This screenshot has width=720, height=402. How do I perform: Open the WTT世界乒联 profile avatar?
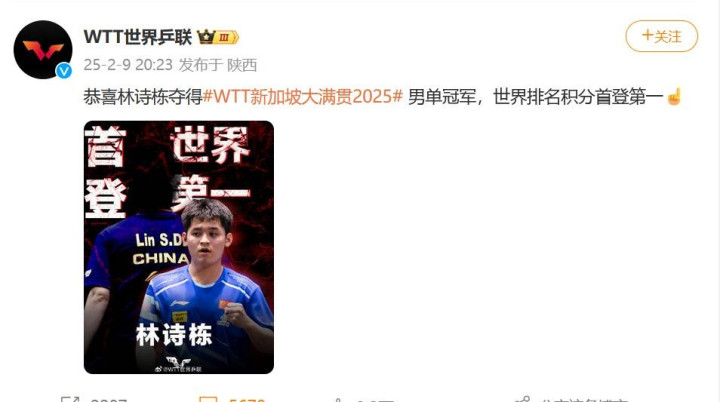coord(43,49)
